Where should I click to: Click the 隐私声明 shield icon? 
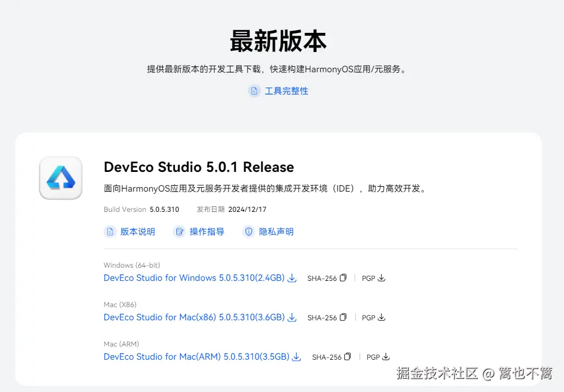pos(248,232)
